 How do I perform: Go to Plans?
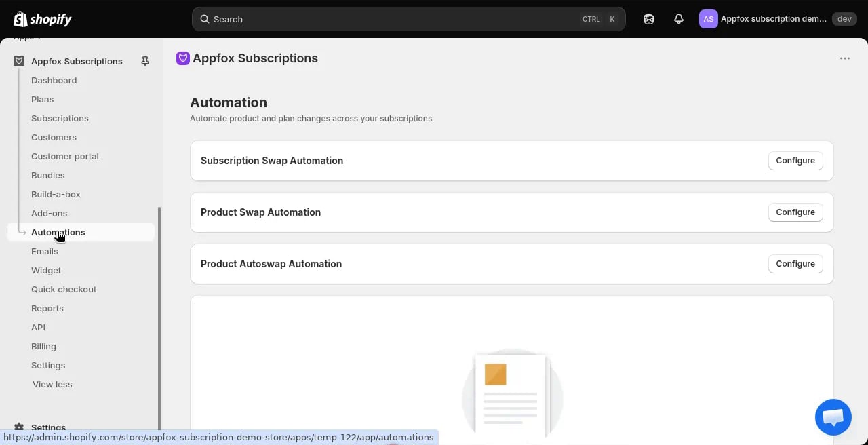[x=42, y=99]
